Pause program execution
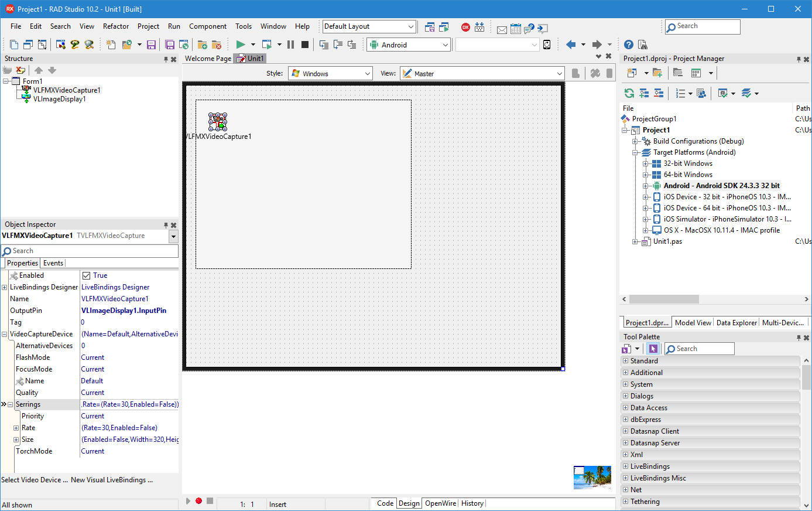Screen dimensions: 812x511 coord(290,44)
